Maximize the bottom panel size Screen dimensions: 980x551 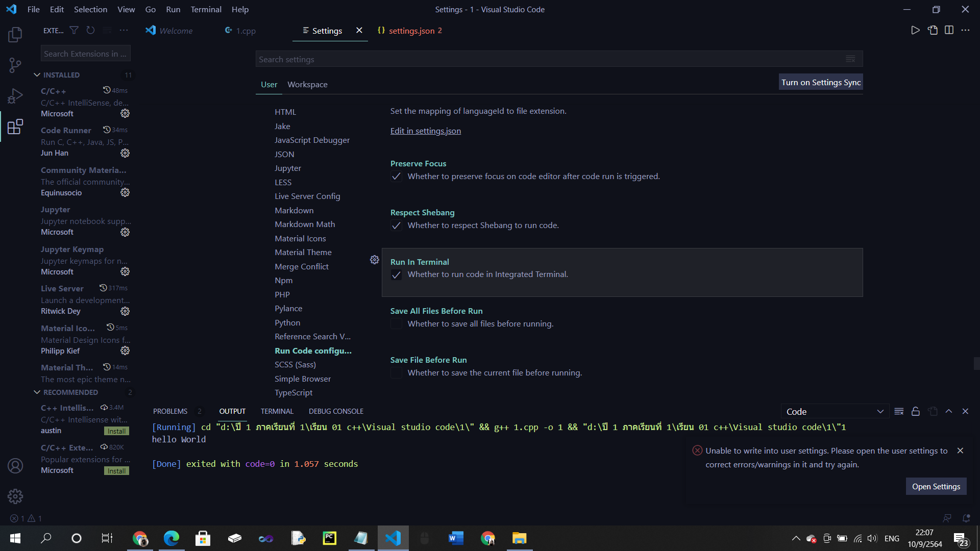pos(949,412)
